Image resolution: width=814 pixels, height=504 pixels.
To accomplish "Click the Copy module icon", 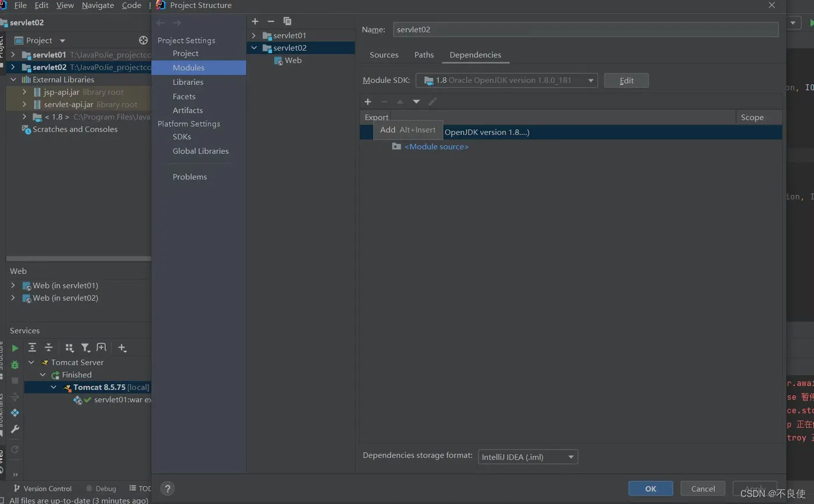I will [x=287, y=21].
